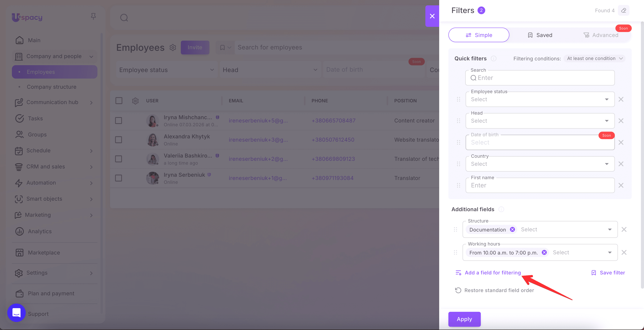Select the checkbox for Iryna Serbeniuk row
The height and width of the screenshot is (330, 644).
119,178
